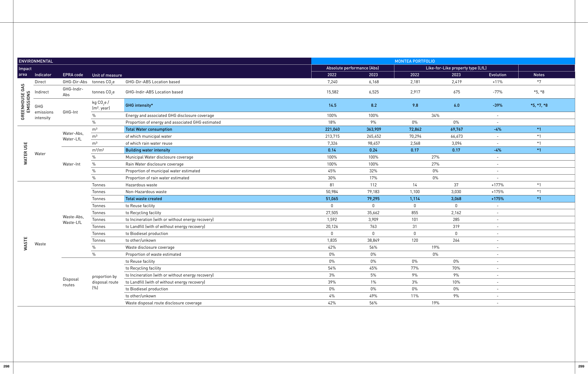Screen dimensions: 588x374
Task: Select the -39% GHG intensity evolution
Action: [x=498, y=105]
